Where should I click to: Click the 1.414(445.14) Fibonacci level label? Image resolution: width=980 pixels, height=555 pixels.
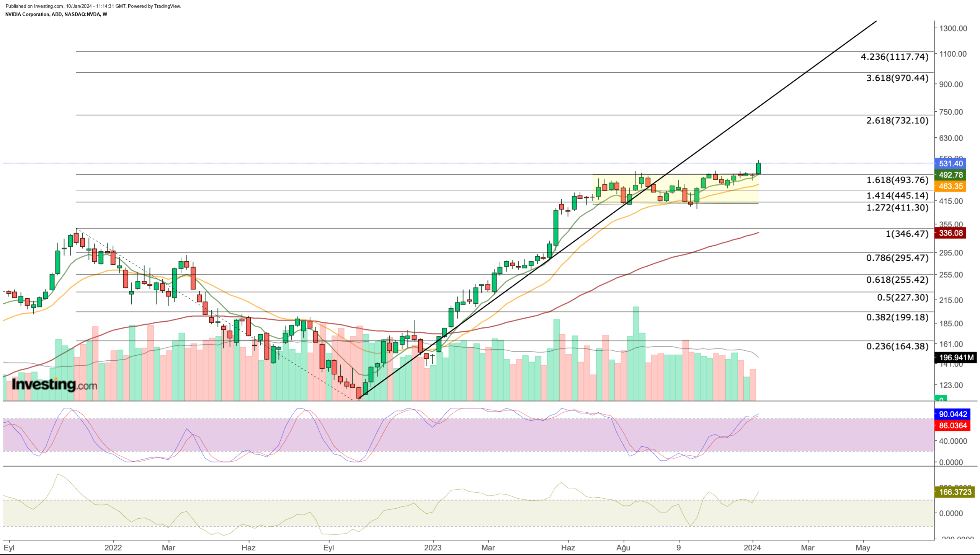point(897,195)
